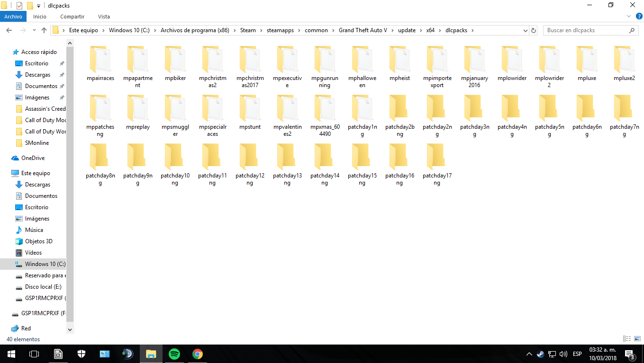This screenshot has height=363, width=644.
Task: Open the Windows Start menu
Action: pos(11,354)
